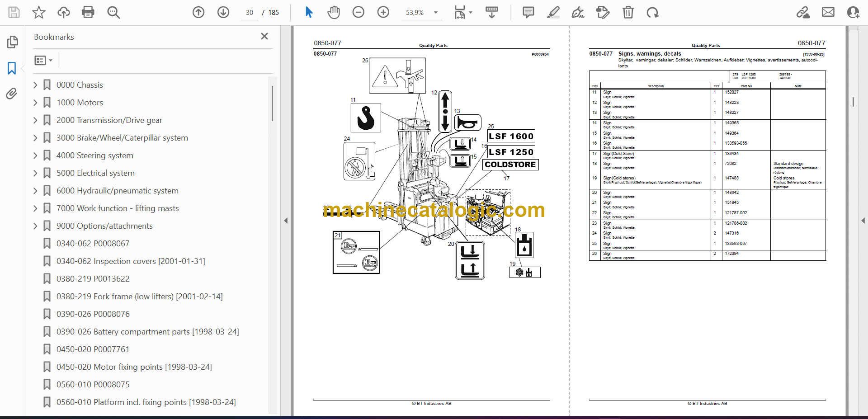Go to the next page
The height and width of the screenshot is (419, 868).
pos(223,12)
